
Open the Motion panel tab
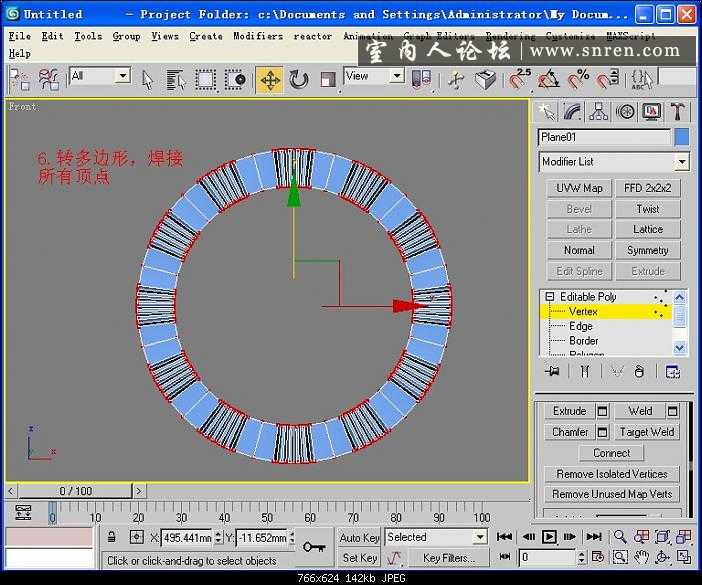point(625,111)
